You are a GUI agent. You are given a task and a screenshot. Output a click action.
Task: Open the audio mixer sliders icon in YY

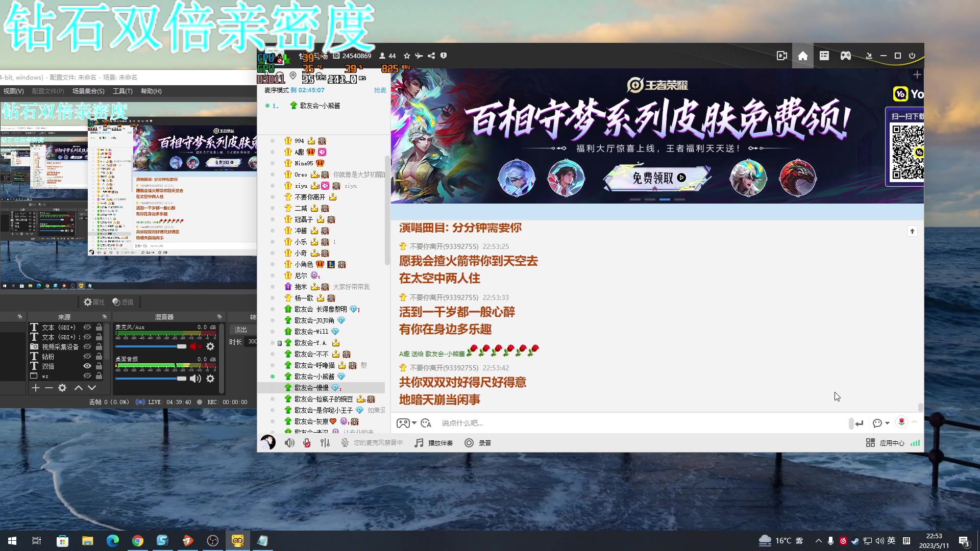tap(325, 443)
